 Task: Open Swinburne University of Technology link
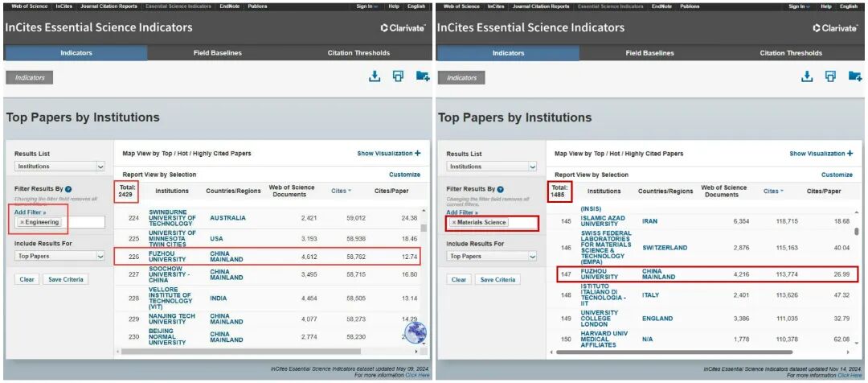(x=172, y=218)
